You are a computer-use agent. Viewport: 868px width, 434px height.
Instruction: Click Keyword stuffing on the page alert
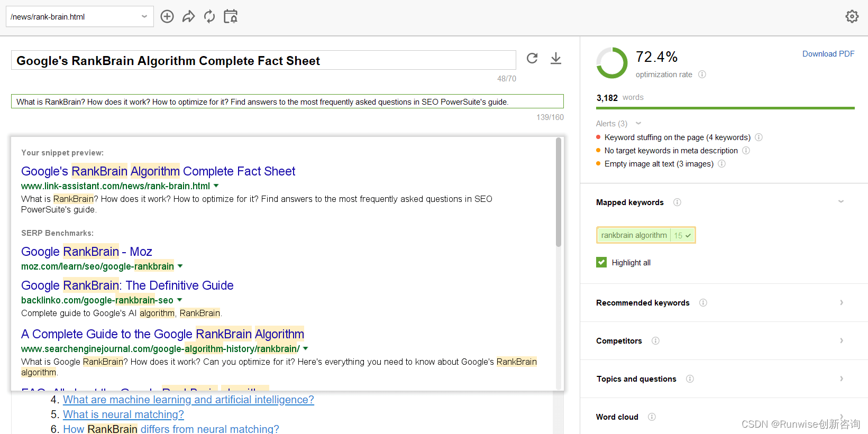pos(677,137)
